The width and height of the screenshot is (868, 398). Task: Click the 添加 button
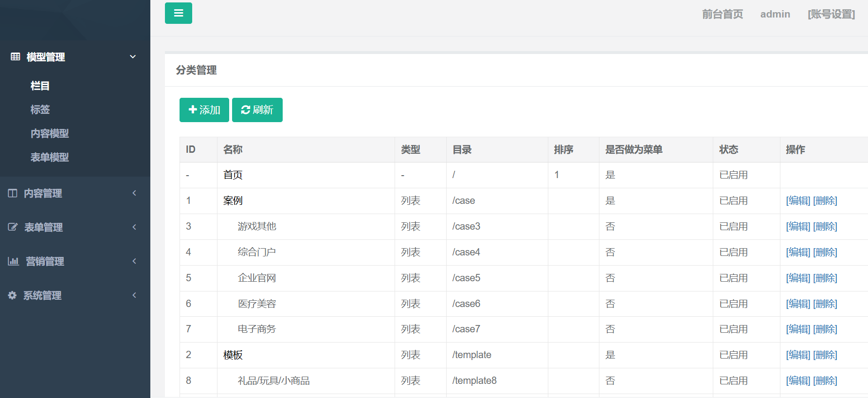click(204, 110)
